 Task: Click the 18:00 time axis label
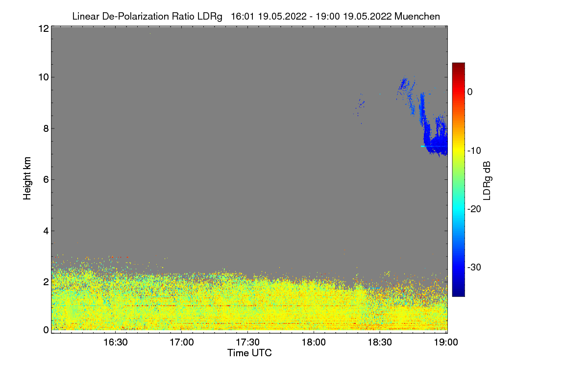coord(314,343)
